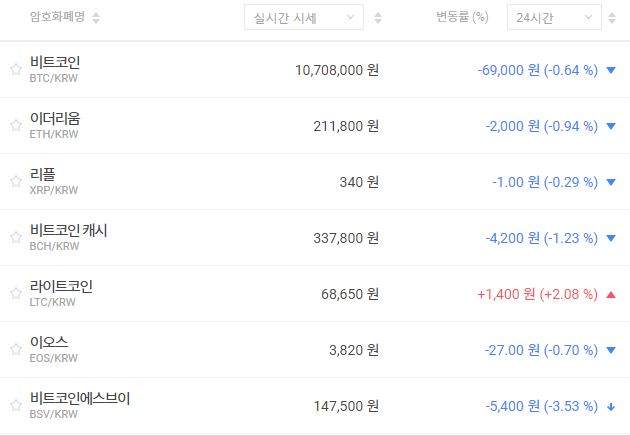Click the star icon for EOS
The image size is (630, 435).
click(x=15, y=350)
